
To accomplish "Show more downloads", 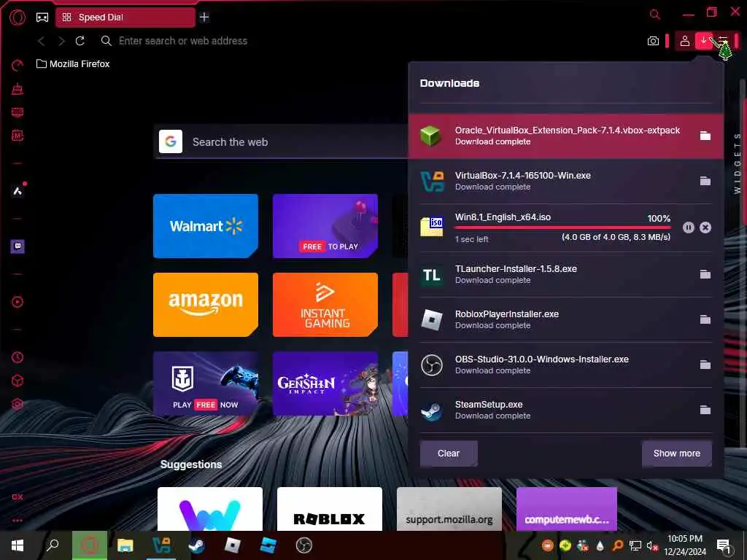I will [x=676, y=454].
